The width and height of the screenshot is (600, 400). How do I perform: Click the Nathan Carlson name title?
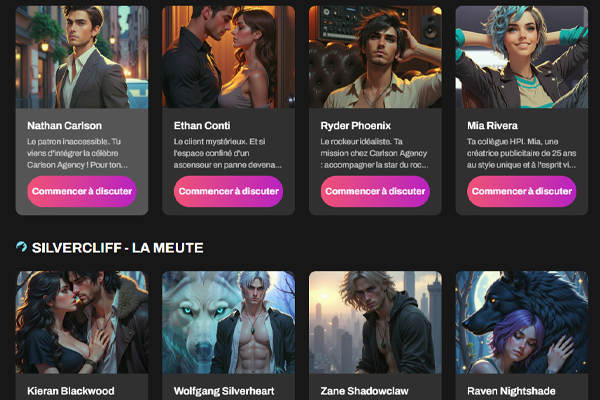pos(65,126)
